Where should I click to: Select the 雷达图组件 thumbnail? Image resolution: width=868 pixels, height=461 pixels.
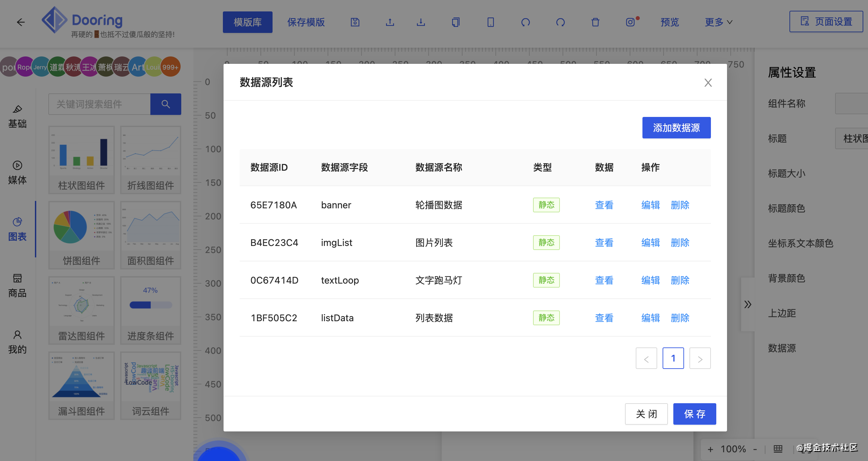pos(82,310)
